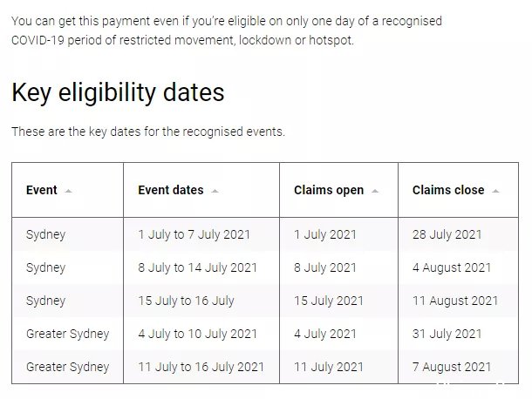Sort by the Claims close arrow
532x399 pixels.
(x=495, y=191)
